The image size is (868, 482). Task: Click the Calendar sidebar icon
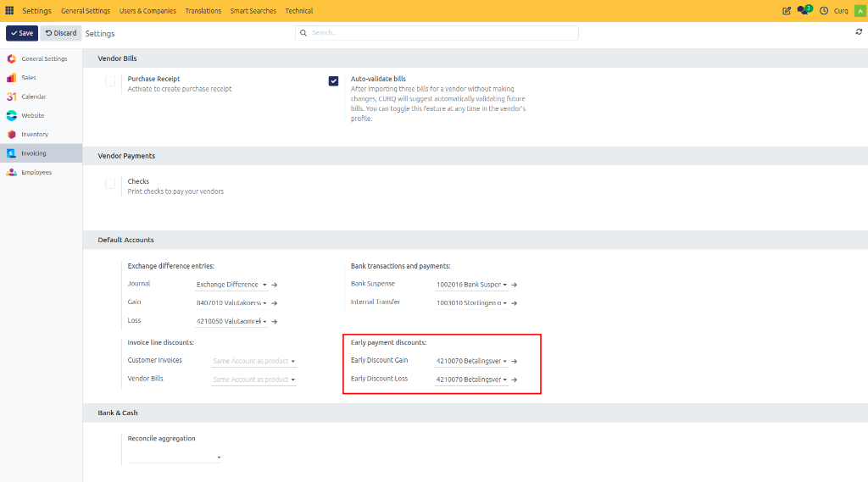point(12,97)
